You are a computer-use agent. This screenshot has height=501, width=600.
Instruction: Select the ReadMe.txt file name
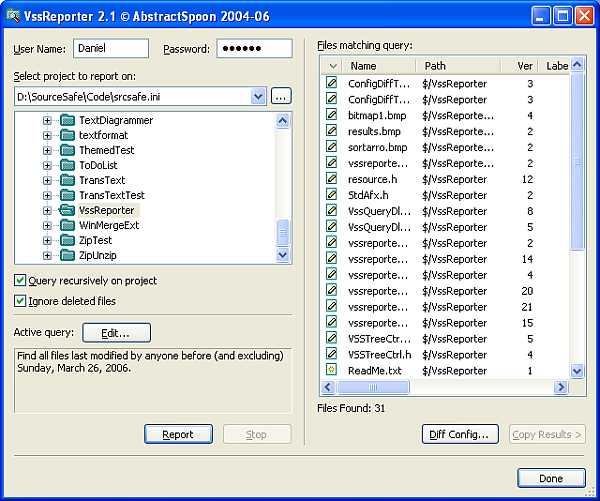(375, 370)
